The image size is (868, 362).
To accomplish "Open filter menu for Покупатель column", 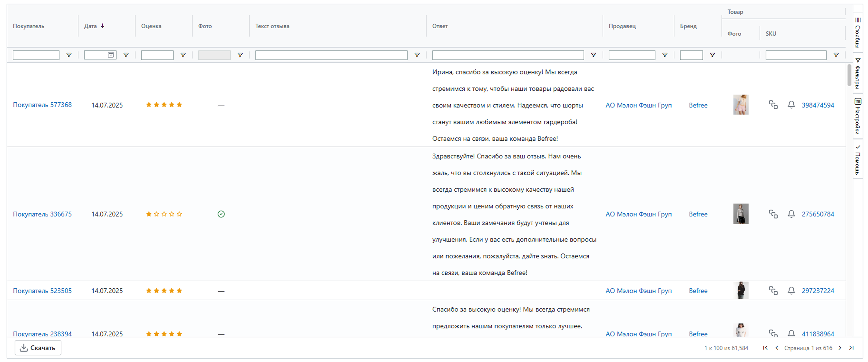I will pos(69,55).
